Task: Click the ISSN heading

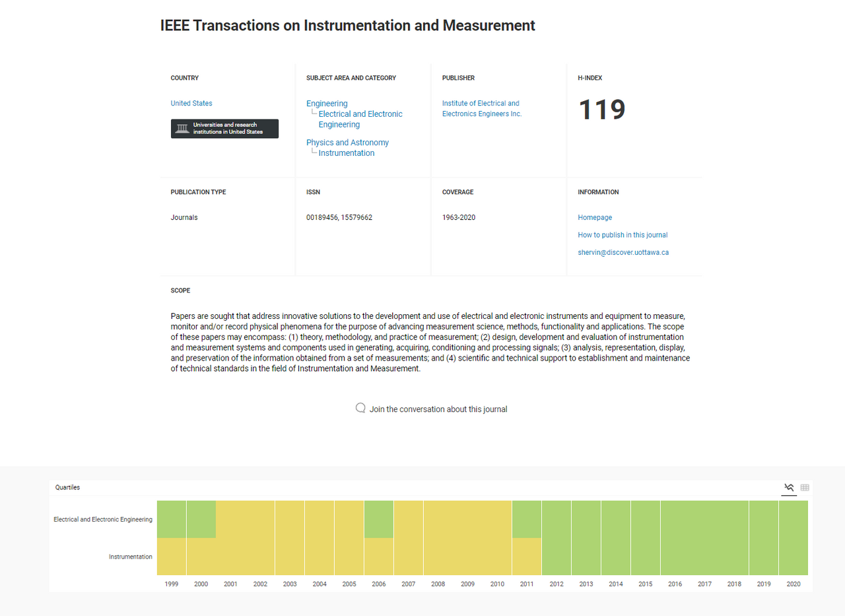Action: click(313, 192)
